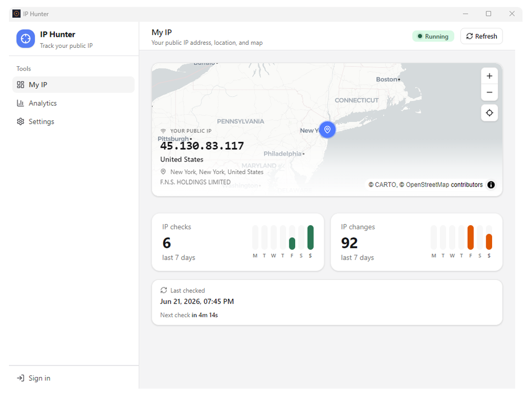Click the wifi icon beside YOUR PUBLIC IP
The width and height of the screenshot is (532, 396).
point(163,131)
